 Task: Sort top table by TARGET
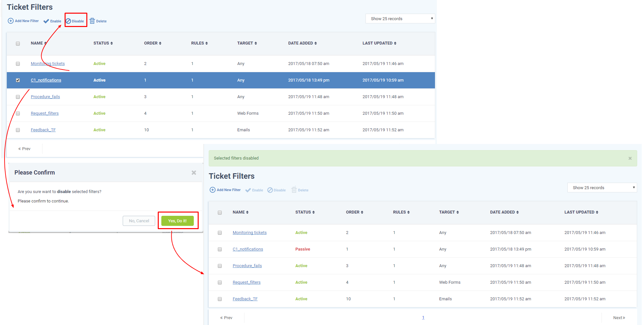tap(247, 43)
